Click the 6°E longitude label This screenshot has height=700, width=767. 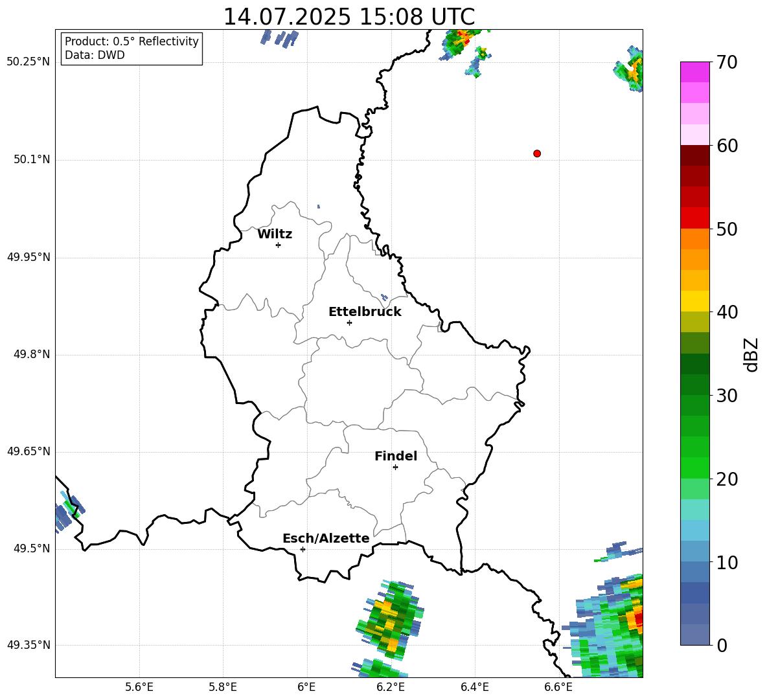[x=306, y=687]
